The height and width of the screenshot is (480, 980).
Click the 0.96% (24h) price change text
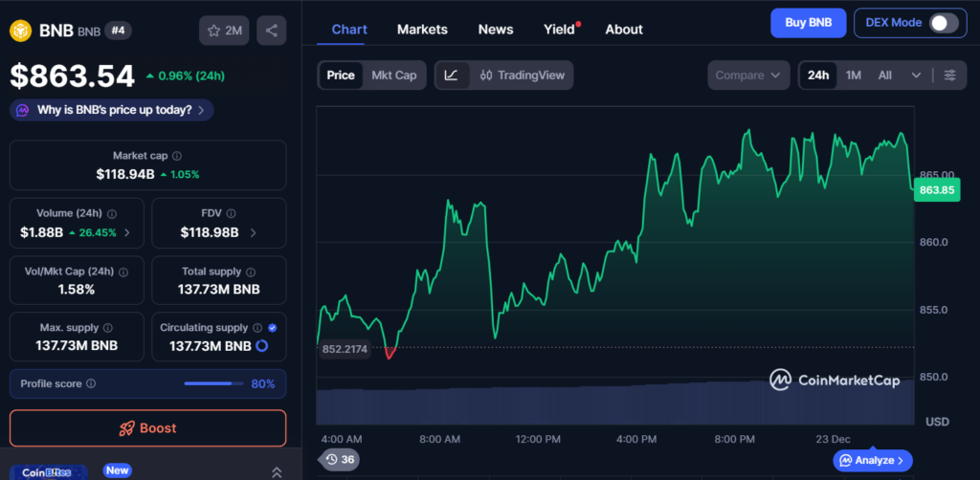tap(191, 76)
